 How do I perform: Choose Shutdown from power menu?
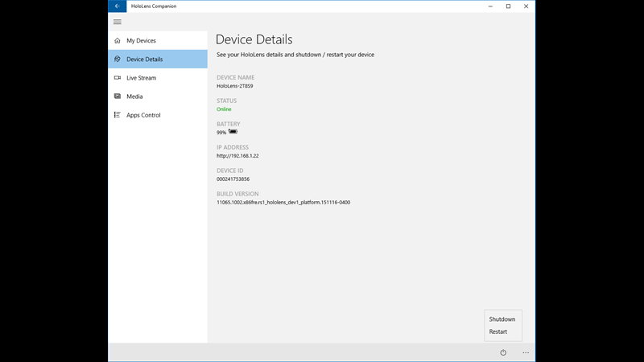tap(502, 319)
